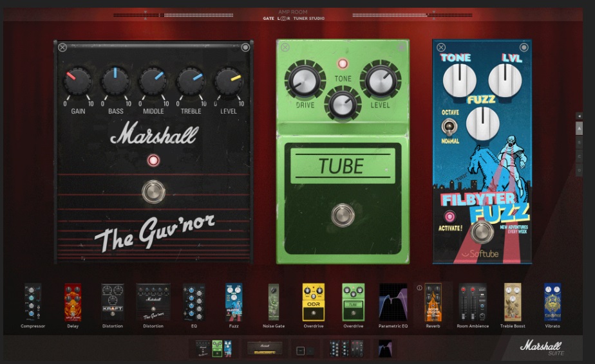Open the STUDIO view in top bar
Viewport: 595px width, 364px height.
click(317, 18)
